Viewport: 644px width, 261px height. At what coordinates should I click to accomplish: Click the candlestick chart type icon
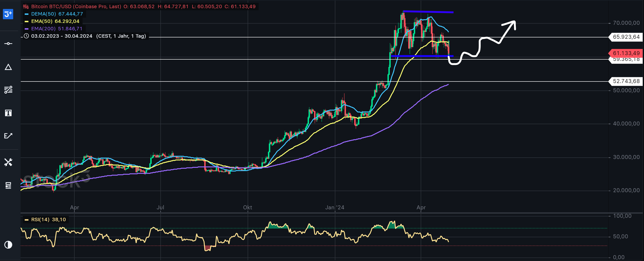pos(26,7)
